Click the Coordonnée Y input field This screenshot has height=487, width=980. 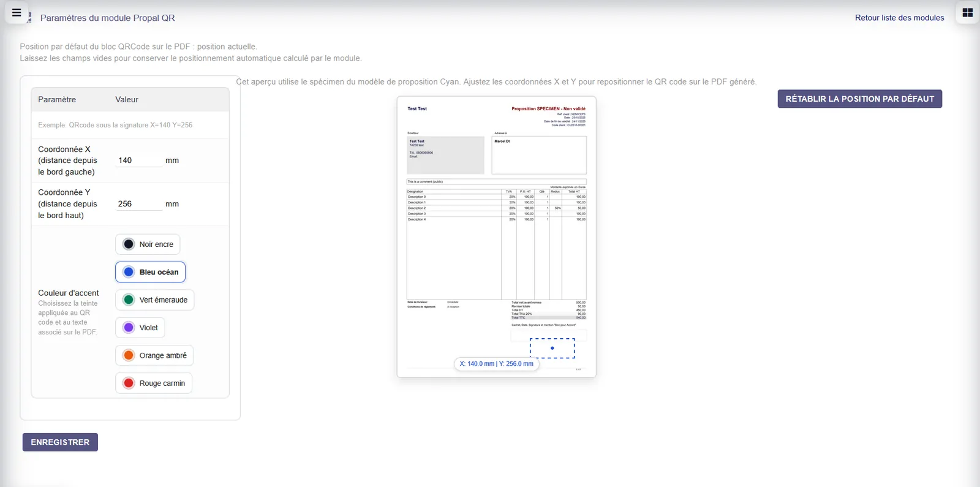[x=139, y=204]
